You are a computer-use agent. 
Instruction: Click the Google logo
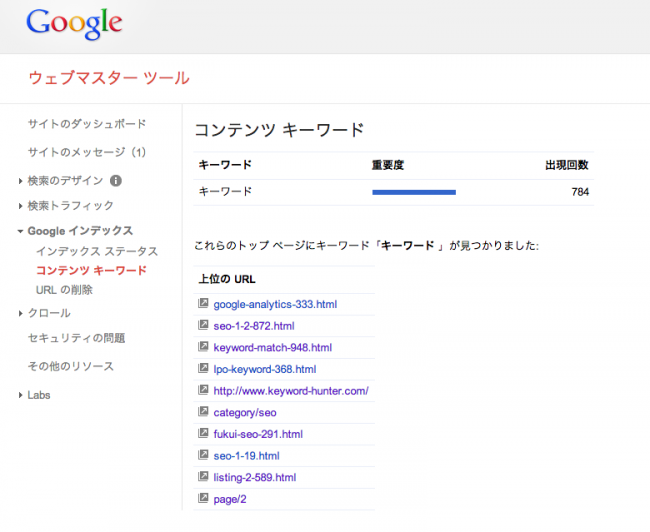pyautogui.click(x=75, y=23)
